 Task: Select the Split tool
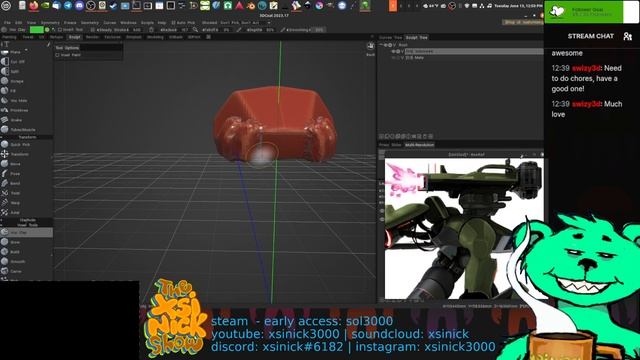tap(12, 71)
